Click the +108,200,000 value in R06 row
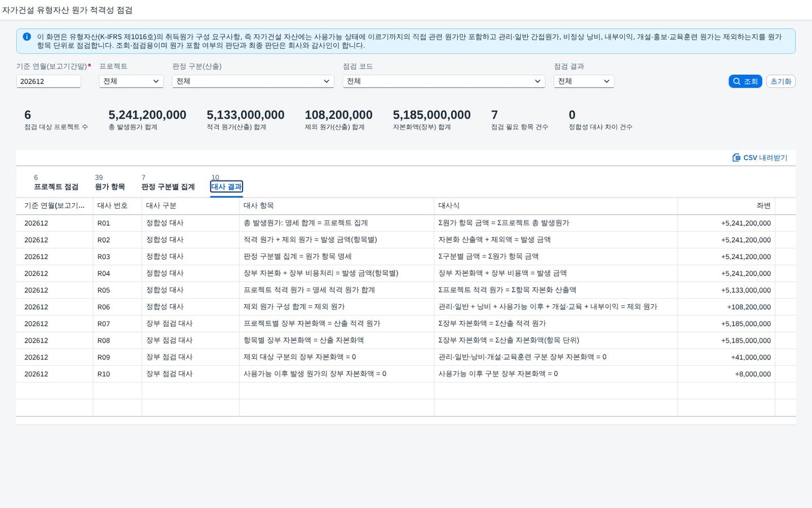Viewport: 812px width, 508px height. (x=726, y=307)
